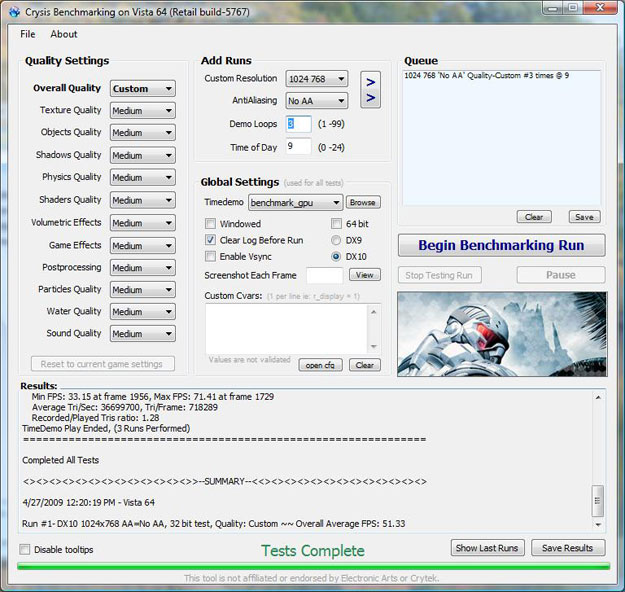The height and width of the screenshot is (592, 625).
Task: Click the Pause button
Action: point(561,275)
